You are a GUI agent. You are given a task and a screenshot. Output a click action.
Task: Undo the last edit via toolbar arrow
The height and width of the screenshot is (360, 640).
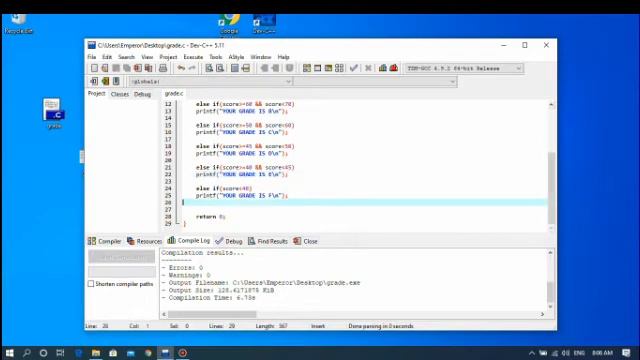point(181,68)
